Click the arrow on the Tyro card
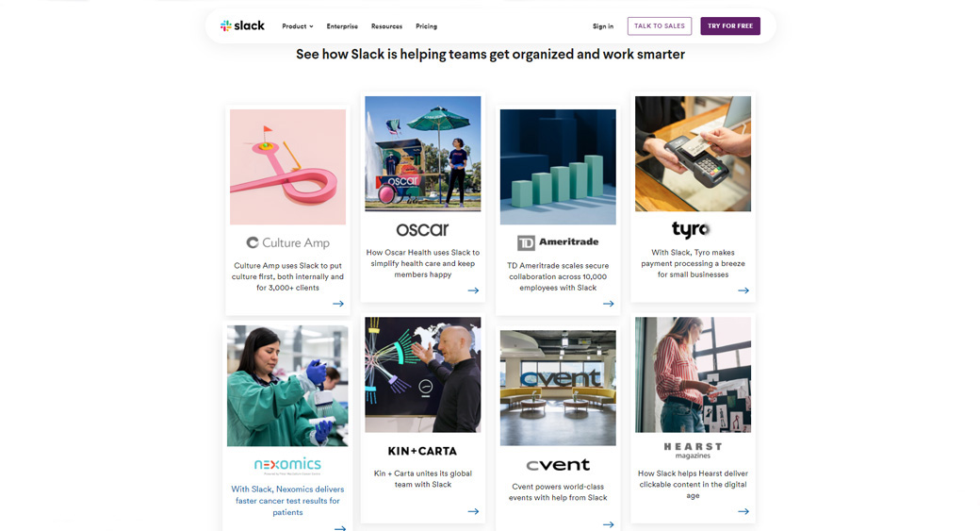The image size is (980, 531). tap(743, 290)
